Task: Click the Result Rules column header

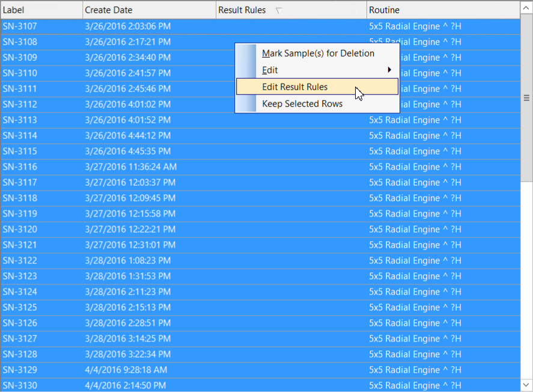Action: pos(242,10)
